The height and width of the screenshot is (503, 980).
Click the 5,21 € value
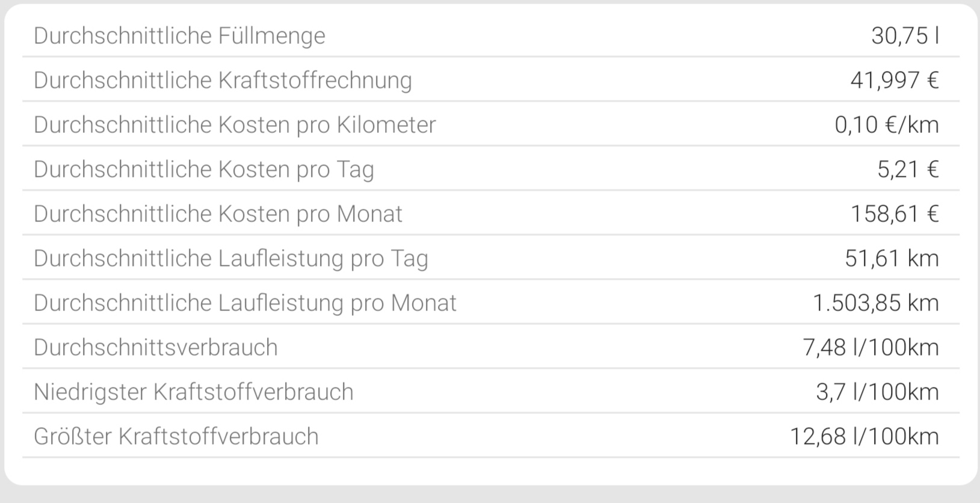909,169
